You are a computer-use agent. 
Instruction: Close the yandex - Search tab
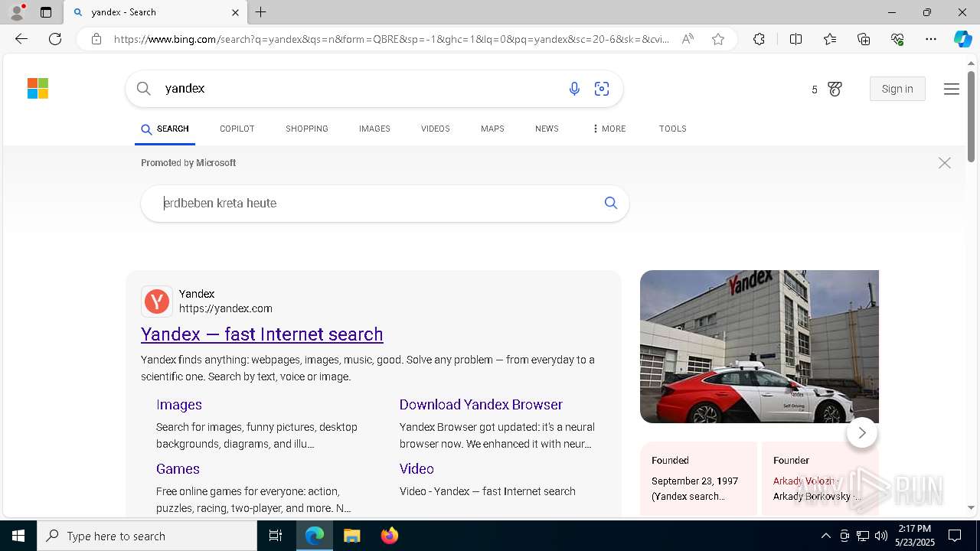235,12
